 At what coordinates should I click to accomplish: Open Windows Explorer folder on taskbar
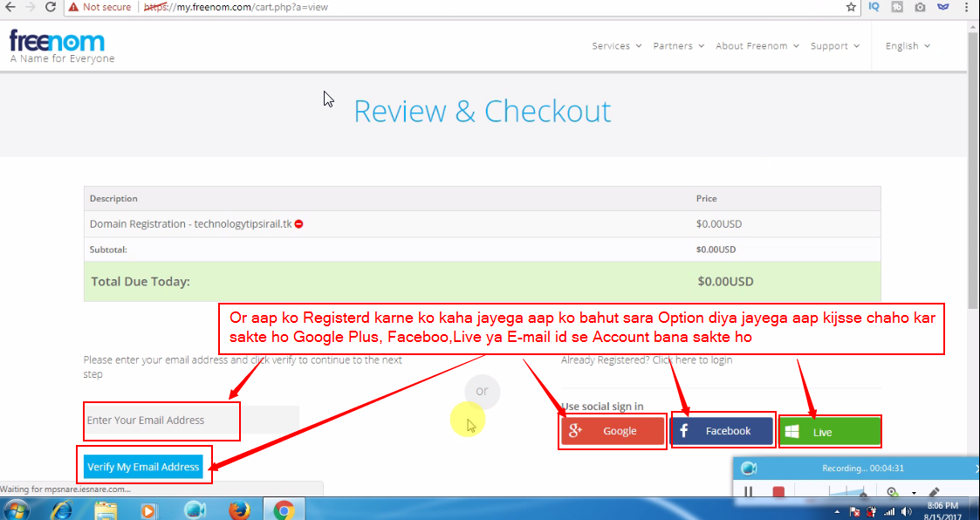tap(106, 510)
